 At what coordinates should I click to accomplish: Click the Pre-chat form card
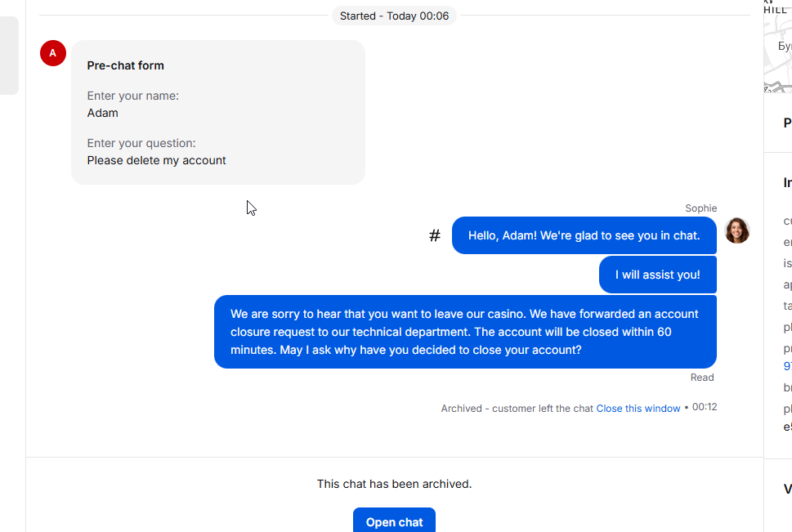pos(218,113)
